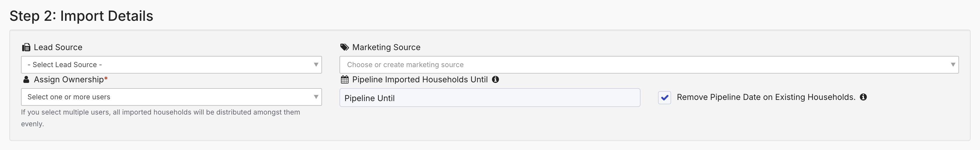Click the Marketing Source dropdown arrow
The width and height of the screenshot is (980, 150).
(x=953, y=65)
